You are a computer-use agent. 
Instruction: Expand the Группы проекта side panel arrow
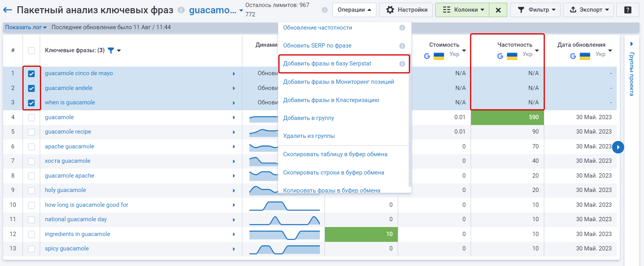pos(632,44)
